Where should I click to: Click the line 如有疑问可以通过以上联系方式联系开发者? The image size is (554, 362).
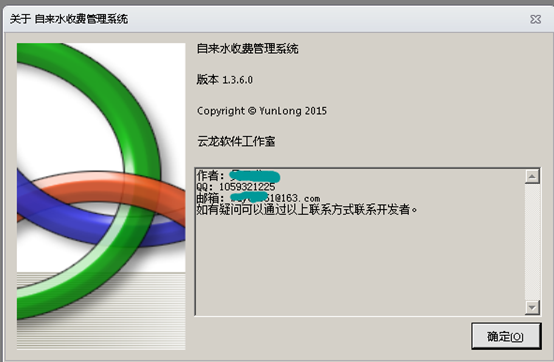pos(307,209)
